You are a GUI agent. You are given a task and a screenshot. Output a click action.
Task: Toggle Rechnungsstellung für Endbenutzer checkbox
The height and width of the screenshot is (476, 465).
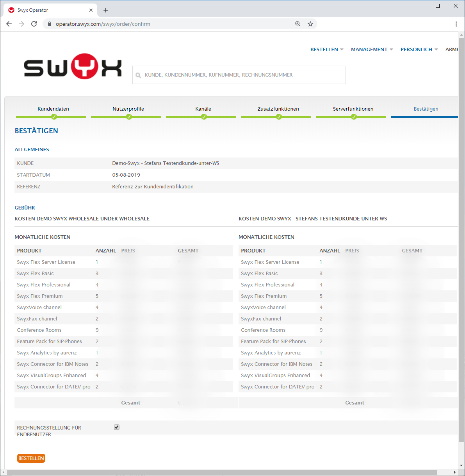(x=116, y=427)
